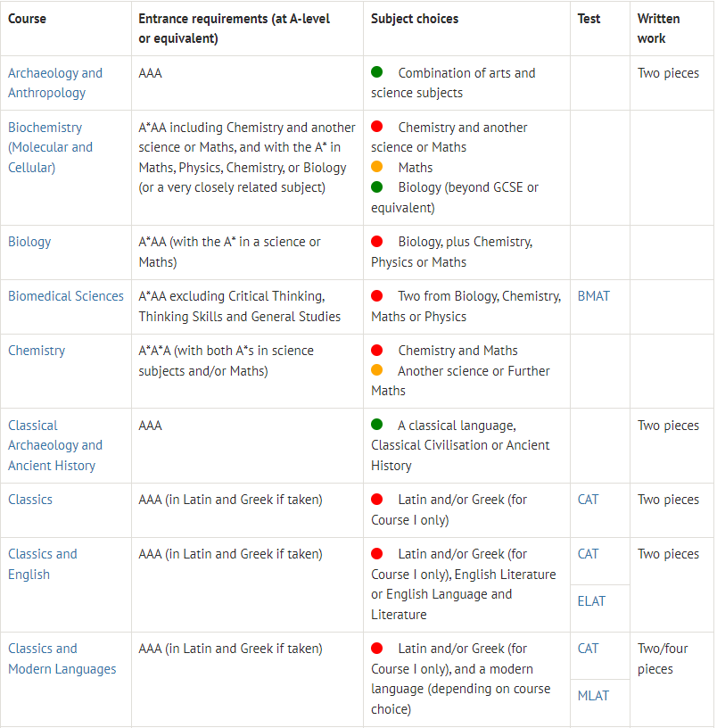
Task: Go to the Biomedical Sciences course page
Action: point(66,296)
